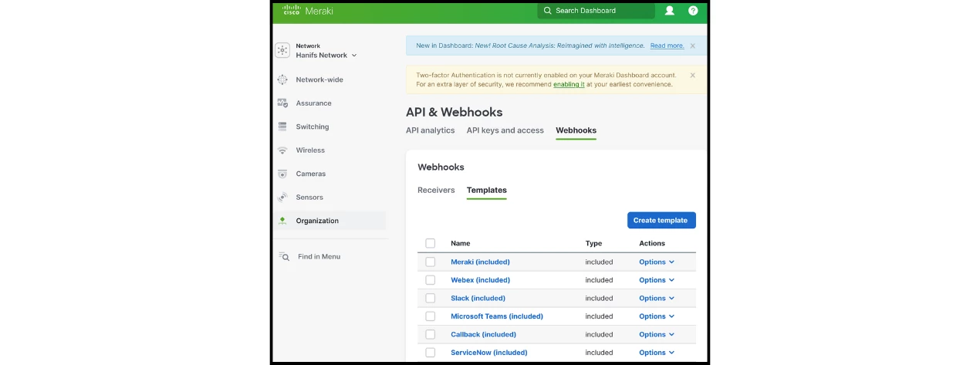Click the Cameras sidebar icon

(282, 174)
